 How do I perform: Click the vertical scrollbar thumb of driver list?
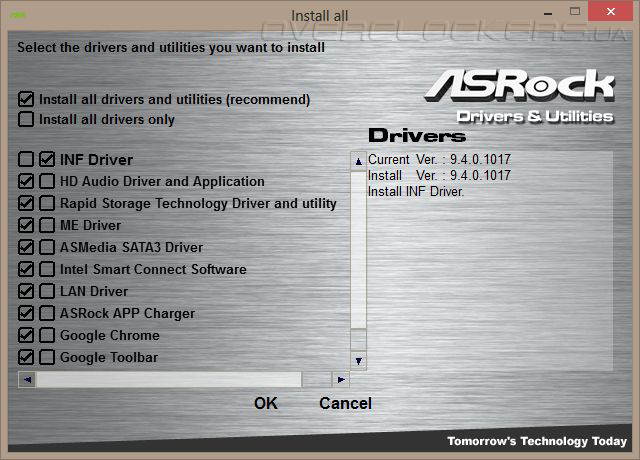[x=358, y=249]
